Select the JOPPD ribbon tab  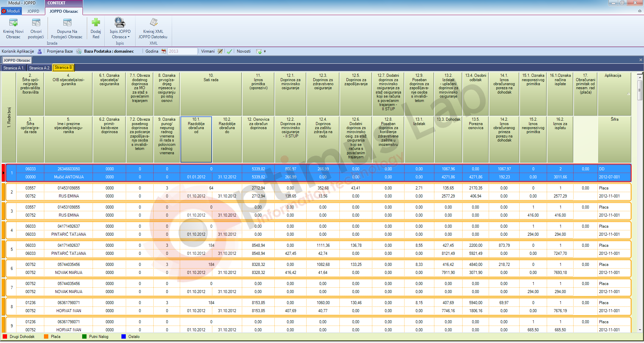click(33, 11)
